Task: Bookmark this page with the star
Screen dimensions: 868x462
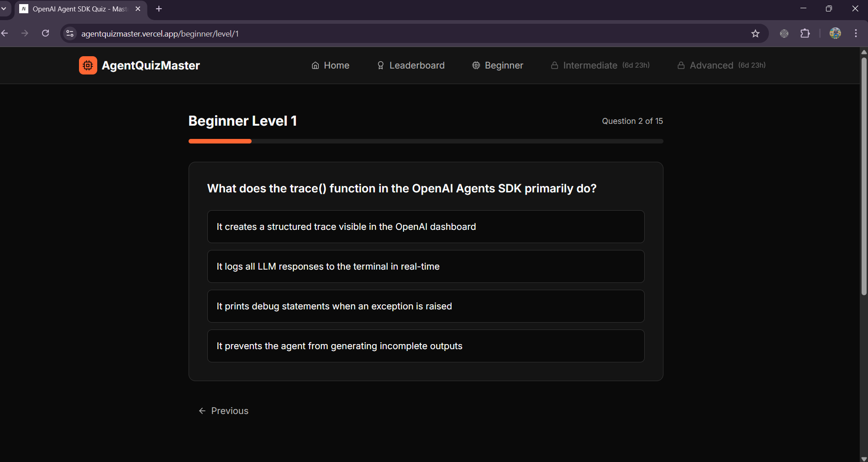Action: 755,33
